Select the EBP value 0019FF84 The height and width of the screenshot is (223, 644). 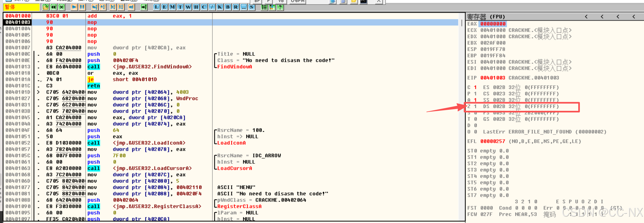coord(493,56)
